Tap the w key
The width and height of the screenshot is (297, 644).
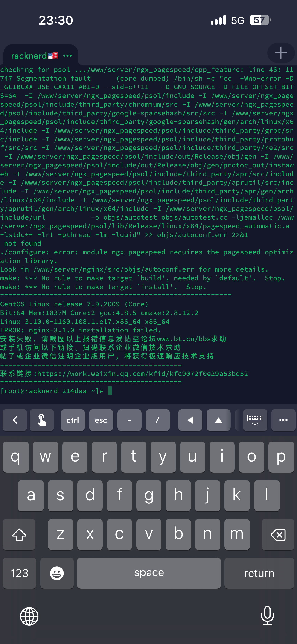click(46, 457)
